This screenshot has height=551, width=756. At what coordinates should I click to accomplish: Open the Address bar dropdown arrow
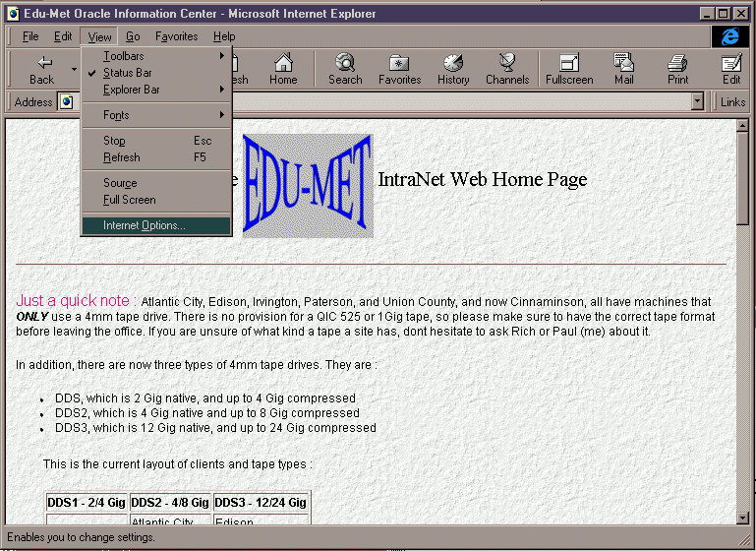[x=697, y=101]
